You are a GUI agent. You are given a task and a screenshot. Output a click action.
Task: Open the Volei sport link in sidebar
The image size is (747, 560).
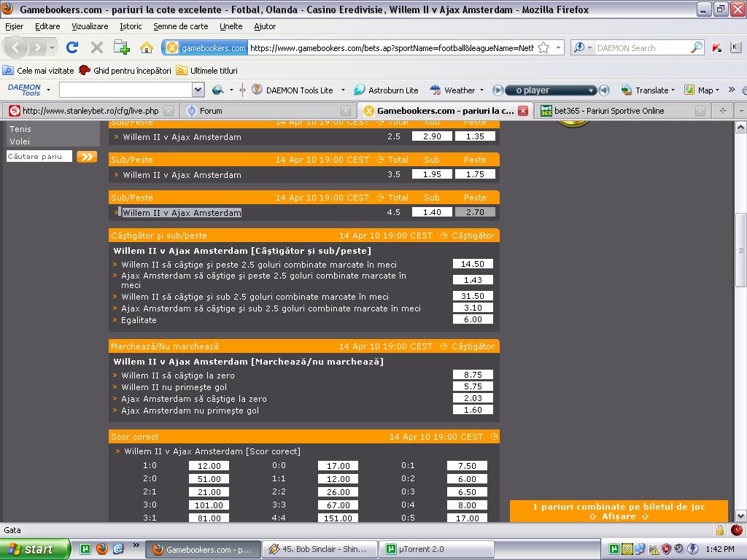[20, 141]
